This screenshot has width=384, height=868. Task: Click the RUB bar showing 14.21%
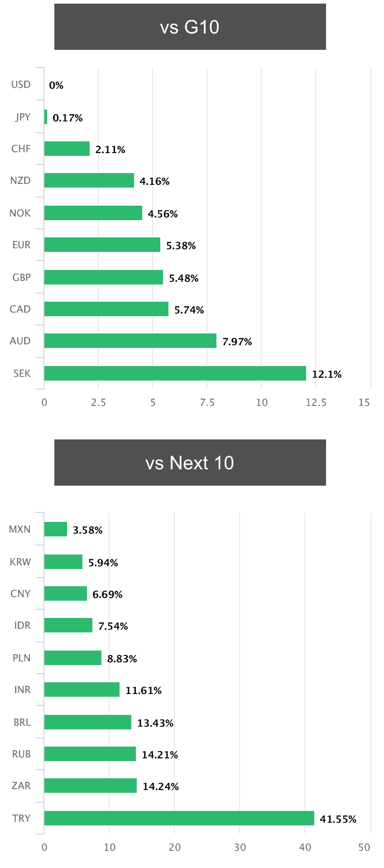coord(90,754)
